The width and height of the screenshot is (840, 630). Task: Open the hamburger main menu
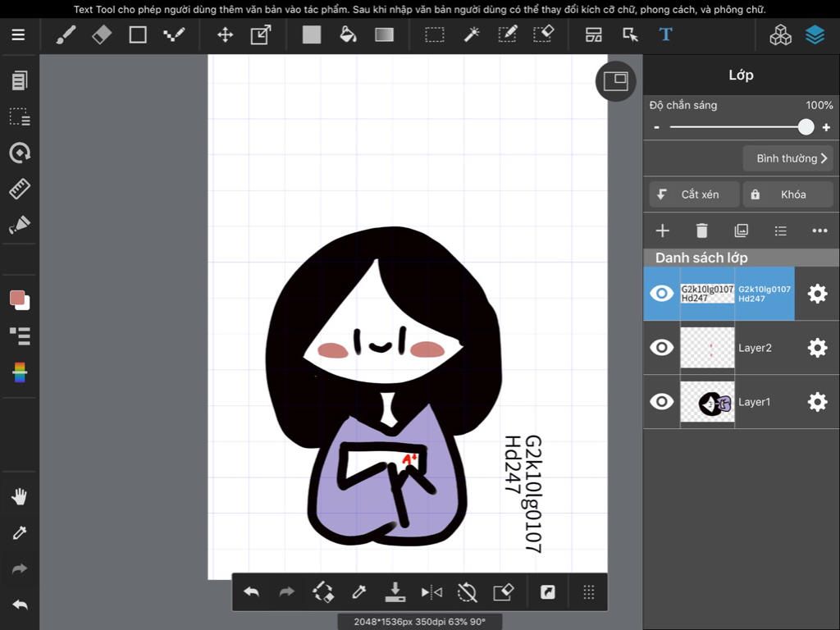[18, 34]
